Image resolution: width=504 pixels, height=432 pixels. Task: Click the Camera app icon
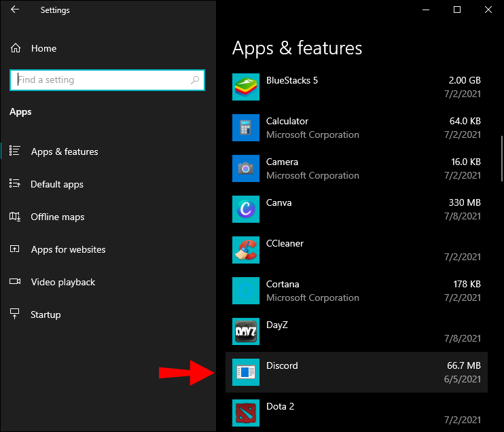pyautogui.click(x=246, y=168)
